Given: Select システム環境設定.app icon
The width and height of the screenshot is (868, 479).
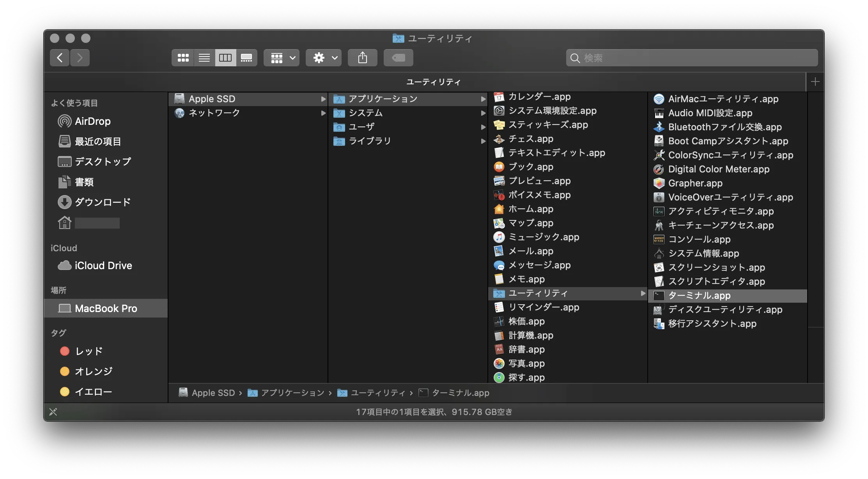Looking at the screenshot, I should point(499,111).
